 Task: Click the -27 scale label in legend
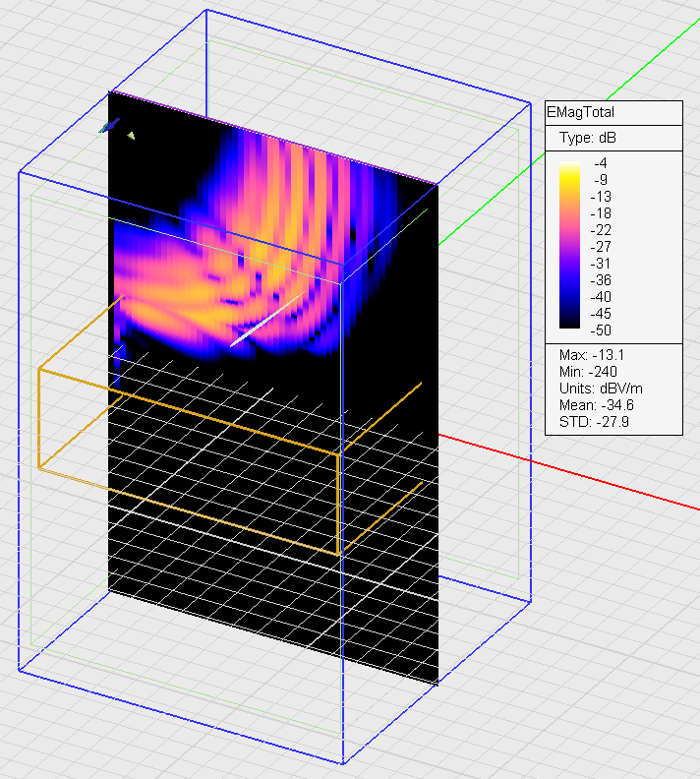tap(600, 246)
